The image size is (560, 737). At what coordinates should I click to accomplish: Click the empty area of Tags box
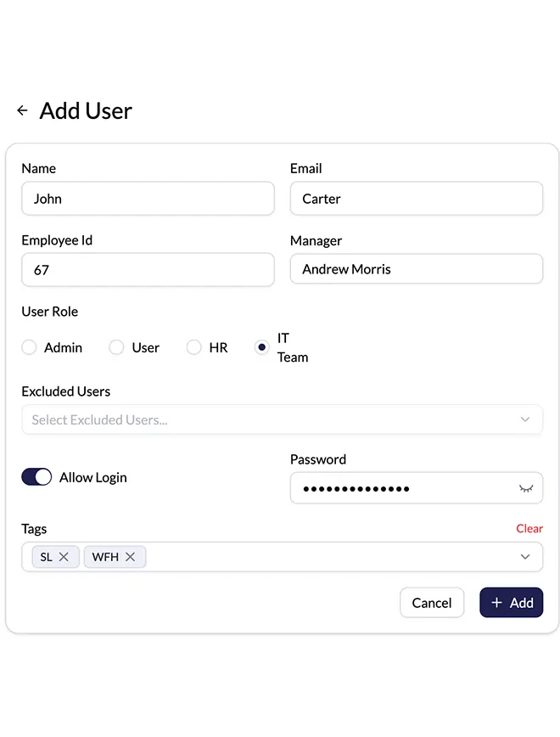pos(331,557)
